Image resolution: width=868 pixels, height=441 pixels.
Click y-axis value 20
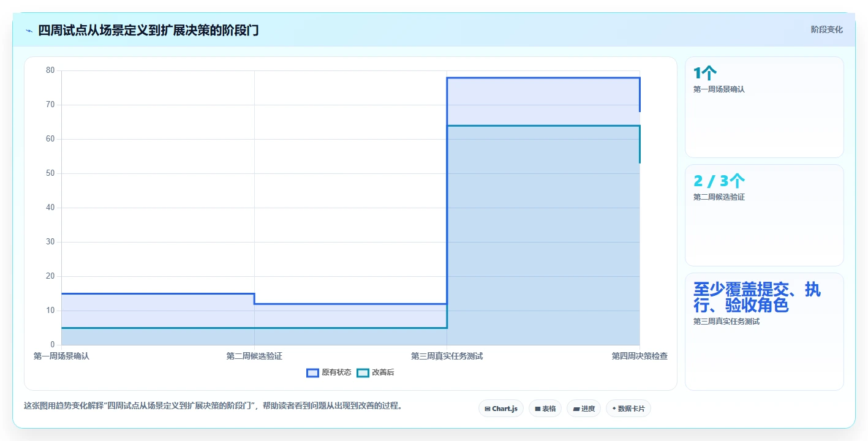(x=50, y=276)
